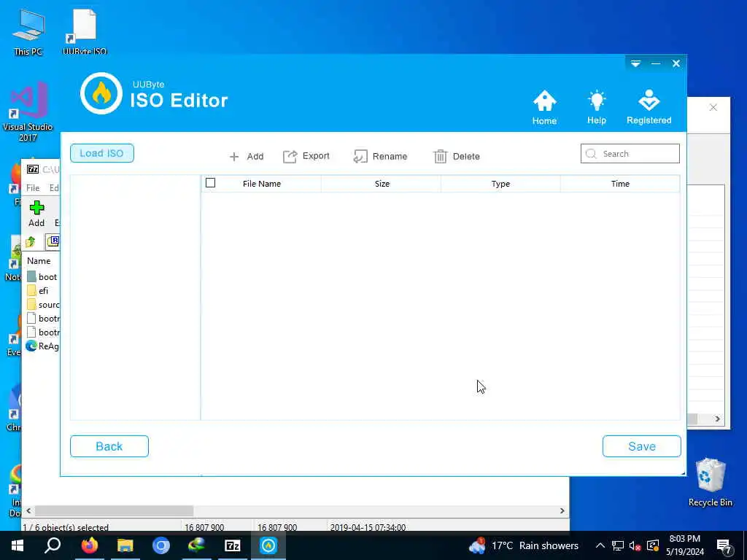This screenshot has width=747, height=560.
Task: Select the sourc folder in 7-Zip list
Action: (43, 304)
